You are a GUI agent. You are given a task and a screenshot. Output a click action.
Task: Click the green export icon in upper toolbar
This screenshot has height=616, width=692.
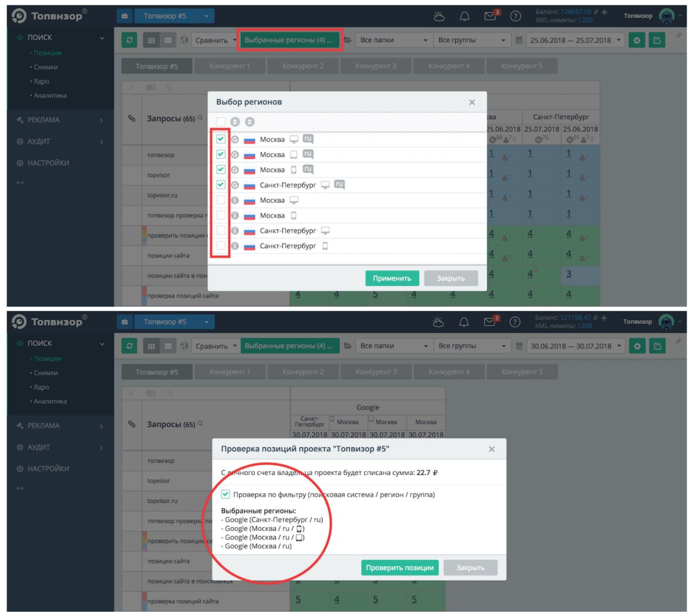pos(657,40)
